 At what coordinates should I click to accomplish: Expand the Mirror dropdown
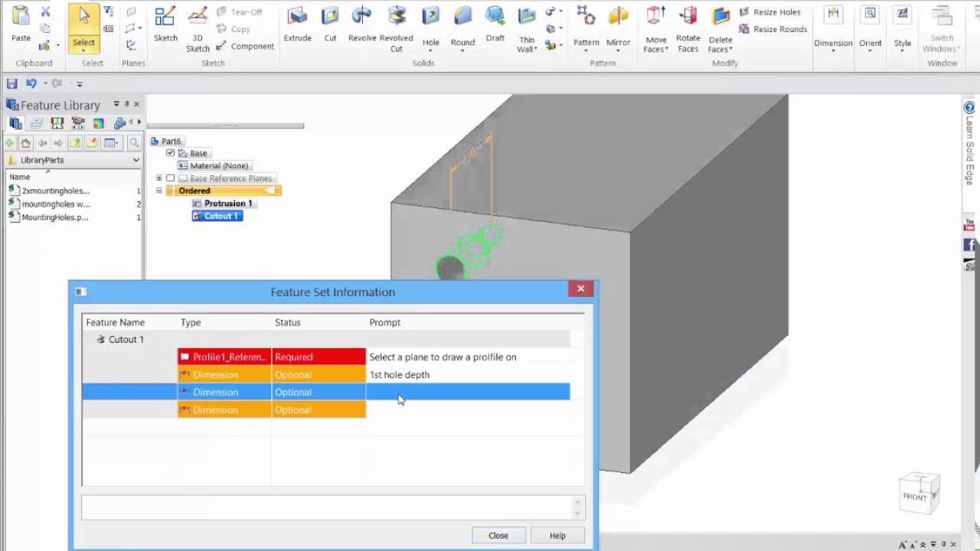(x=619, y=51)
